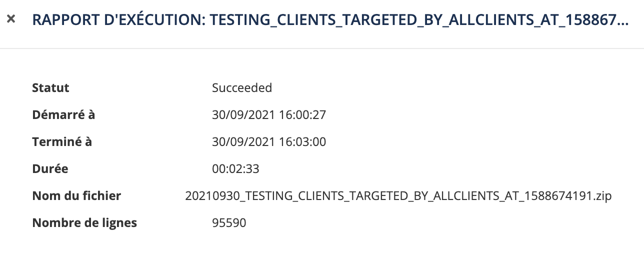Image resolution: width=644 pixels, height=258 pixels.
Task: Close the execution report panel
Action: (11, 19)
